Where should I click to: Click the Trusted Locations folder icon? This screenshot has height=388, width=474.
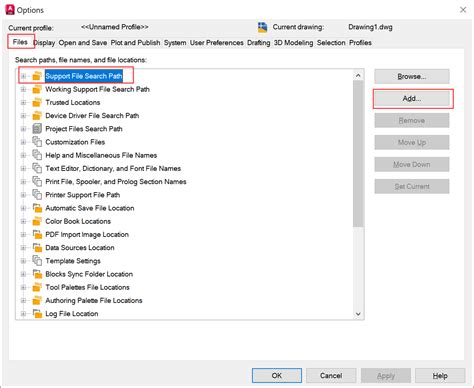pos(37,102)
